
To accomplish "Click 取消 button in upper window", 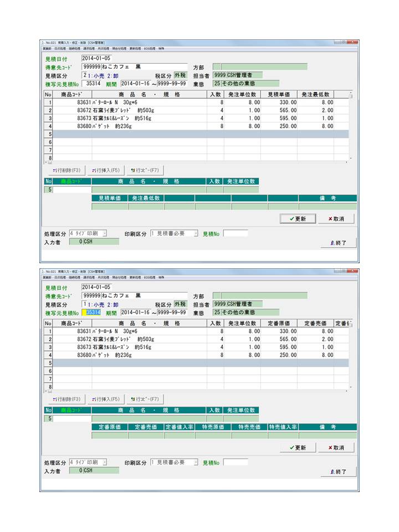I will (x=336, y=219).
